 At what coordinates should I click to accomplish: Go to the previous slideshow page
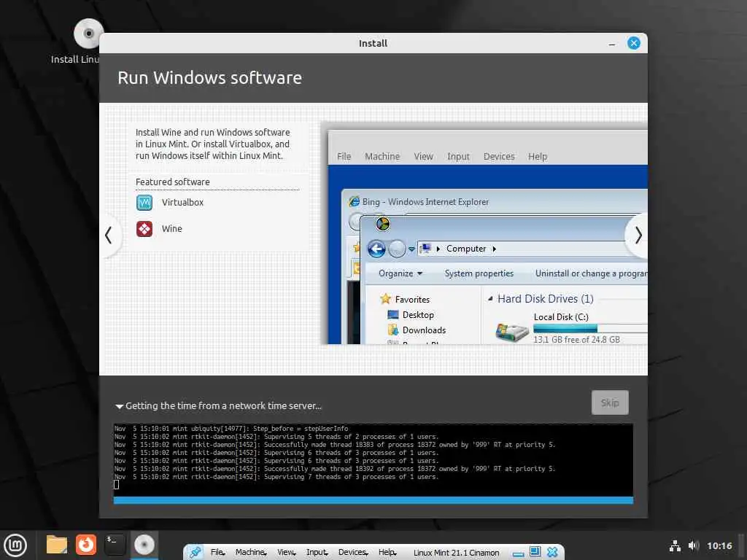click(x=109, y=236)
